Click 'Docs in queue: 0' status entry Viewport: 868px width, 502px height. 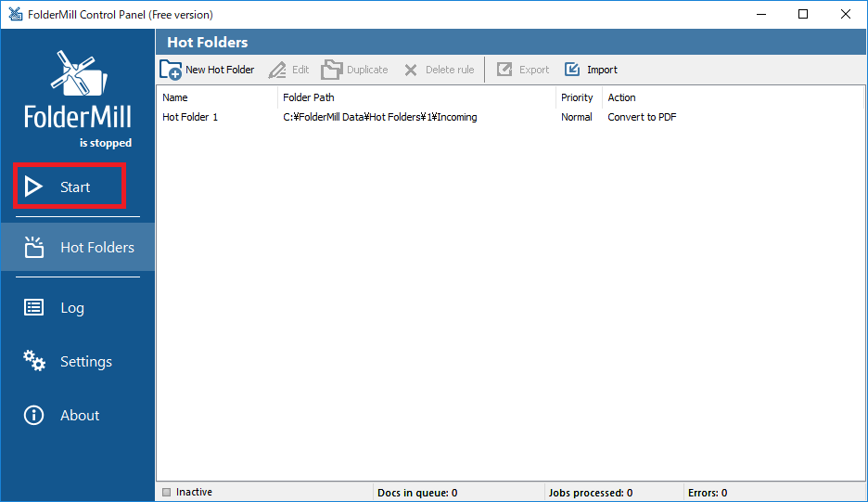pos(417,493)
